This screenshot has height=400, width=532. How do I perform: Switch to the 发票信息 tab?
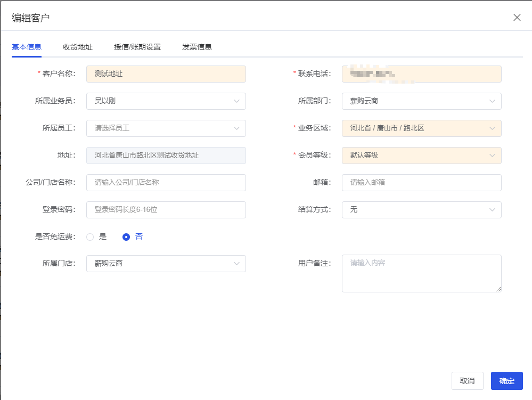coord(196,47)
